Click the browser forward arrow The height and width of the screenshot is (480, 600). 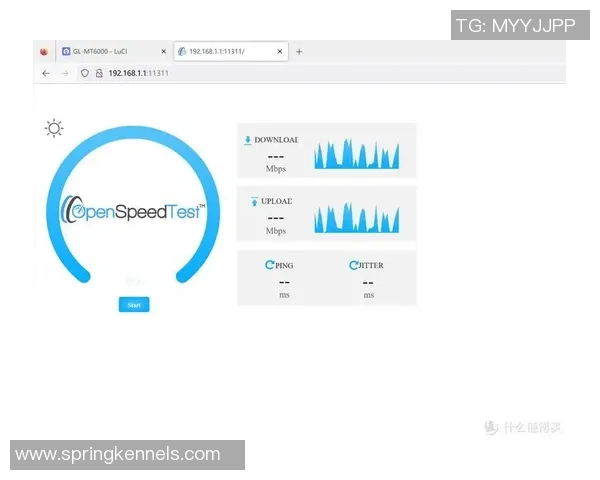(x=65, y=73)
